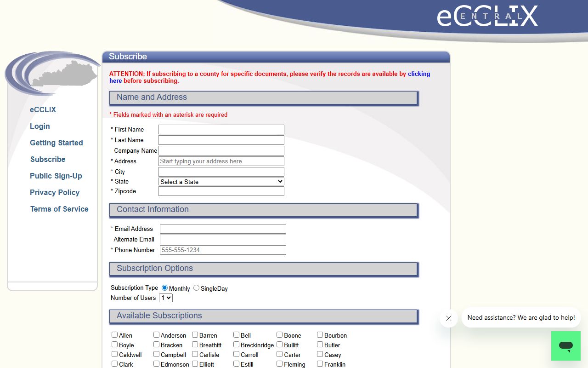Enable the Casey county checkbox

(320, 354)
